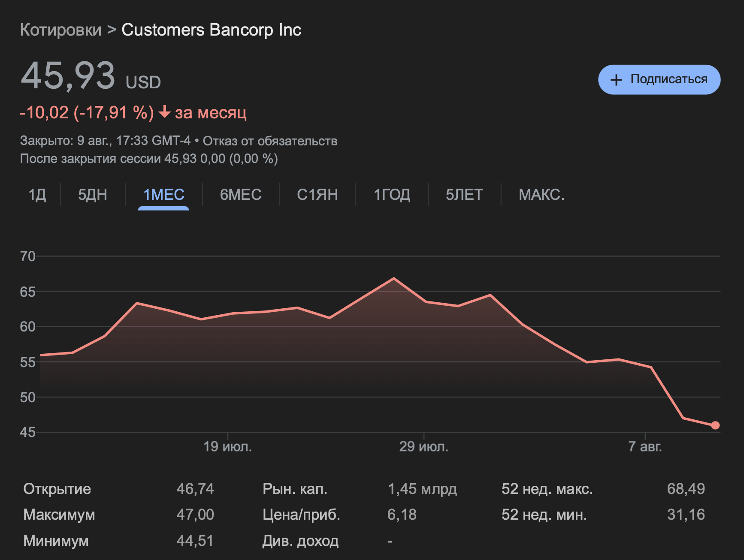Open the Отказ от обязательств disclaimer link
The image size is (744, 560).
[x=270, y=141]
